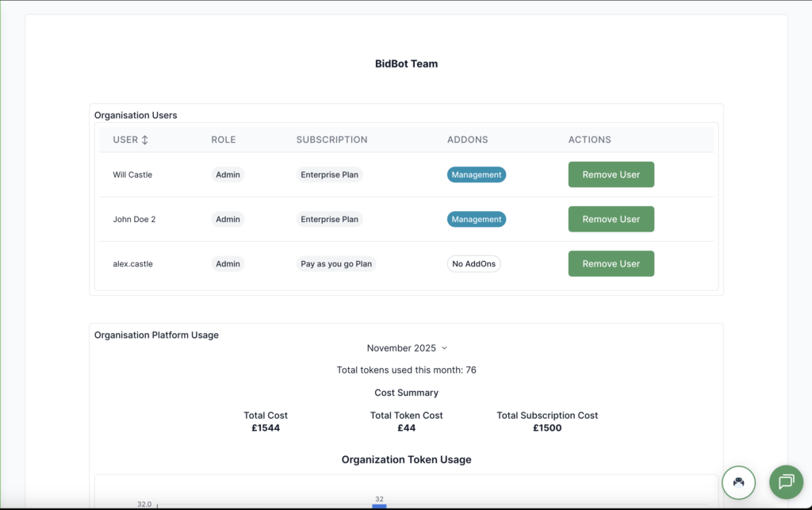Click the blue bar labeled 32 in chart
Screen dimensions: 812x510
pos(379,506)
